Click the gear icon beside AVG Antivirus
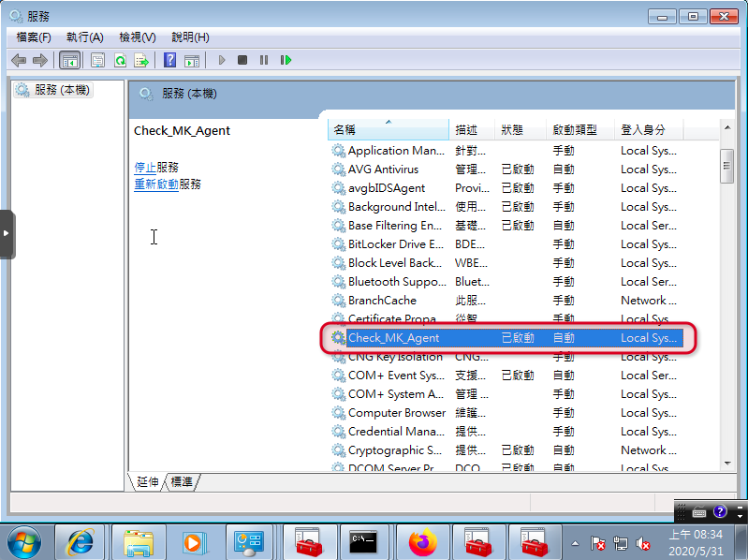748x560 pixels. pos(338,169)
